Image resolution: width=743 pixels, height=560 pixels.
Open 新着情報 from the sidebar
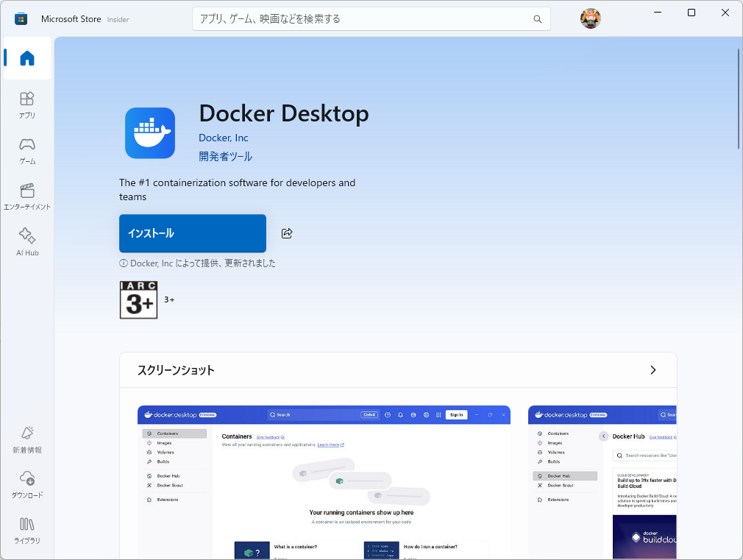click(26, 440)
